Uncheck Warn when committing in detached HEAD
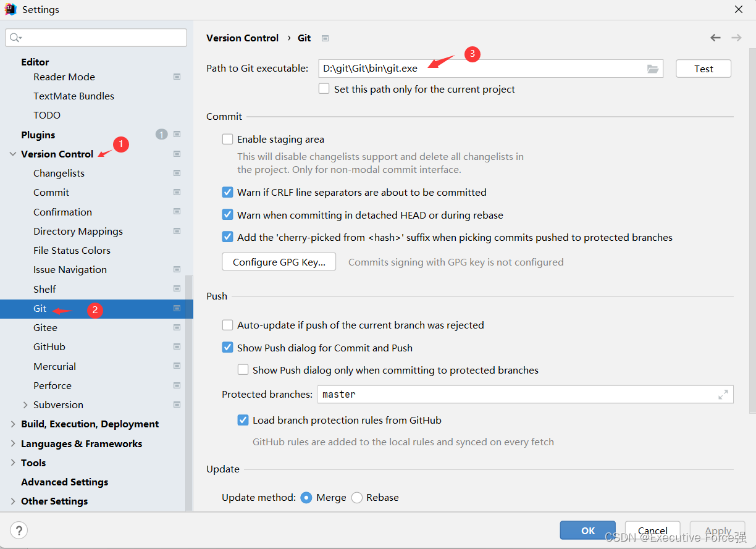The image size is (756, 549). pyautogui.click(x=227, y=215)
